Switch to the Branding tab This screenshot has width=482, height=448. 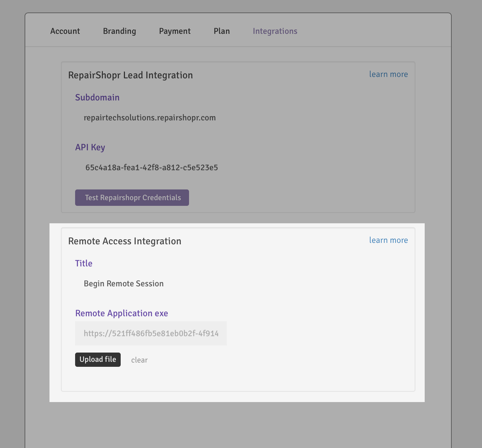coord(120,31)
